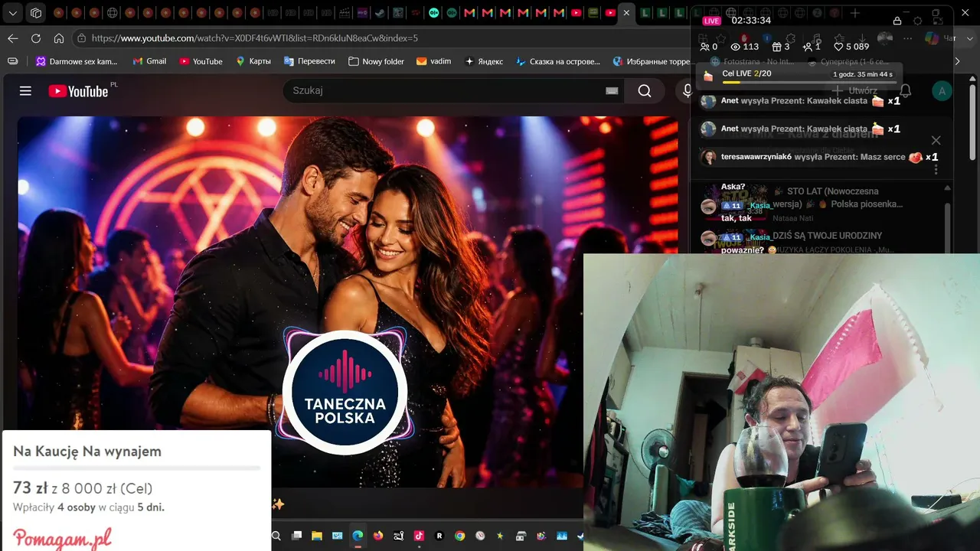Open File Explorer from the taskbar

click(x=317, y=536)
